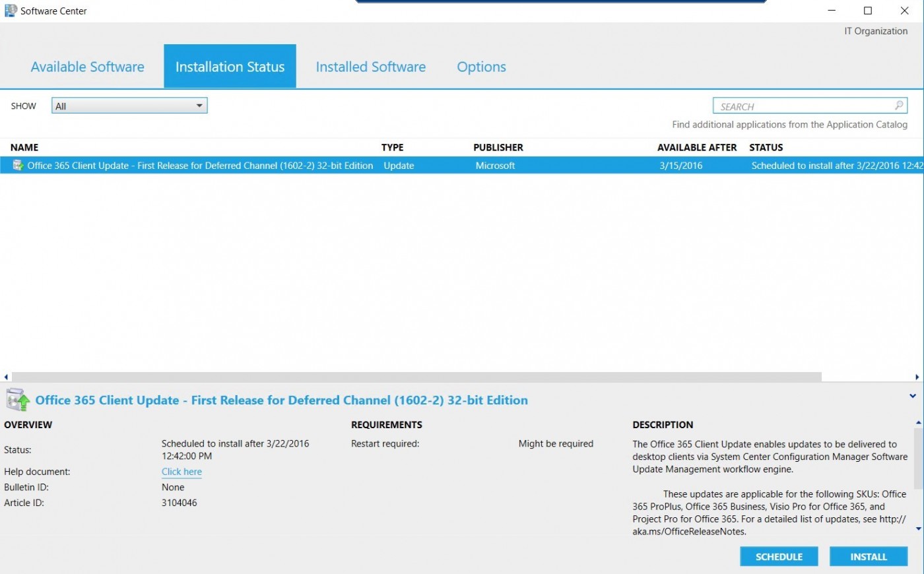Image resolution: width=924 pixels, height=574 pixels.
Task: Open the SHOW filter dropdown
Action: coord(129,105)
